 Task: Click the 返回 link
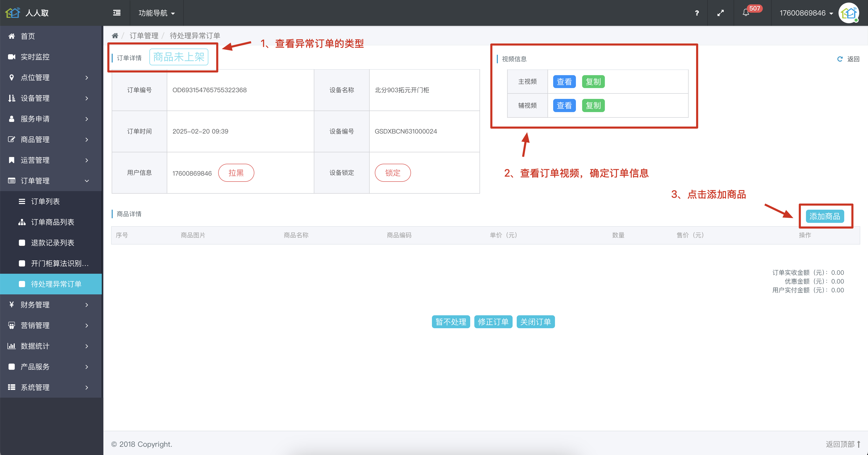click(854, 59)
